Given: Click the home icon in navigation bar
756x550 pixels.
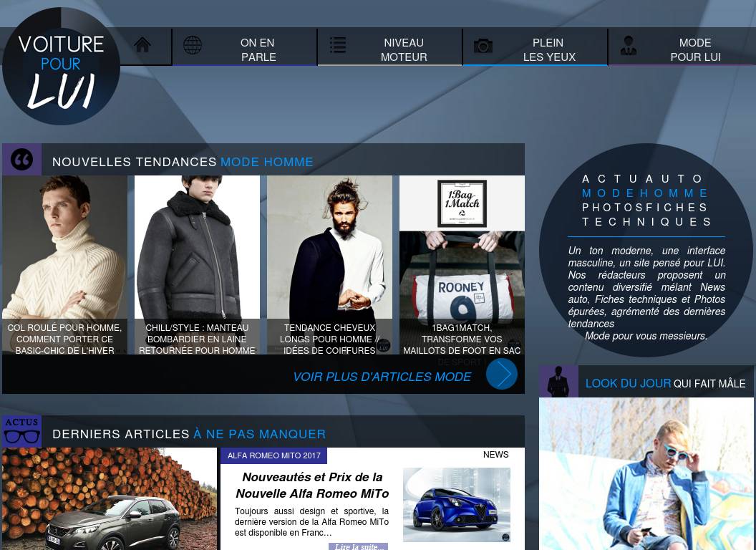Looking at the screenshot, I should click(x=142, y=46).
